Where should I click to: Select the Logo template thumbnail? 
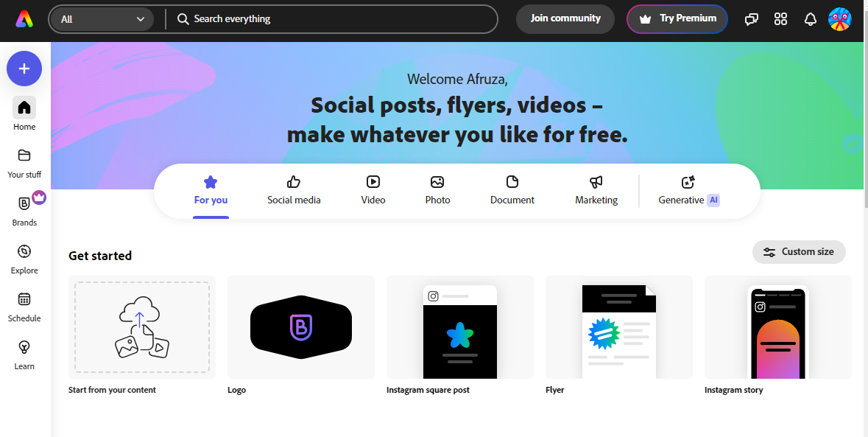tap(300, 327)
